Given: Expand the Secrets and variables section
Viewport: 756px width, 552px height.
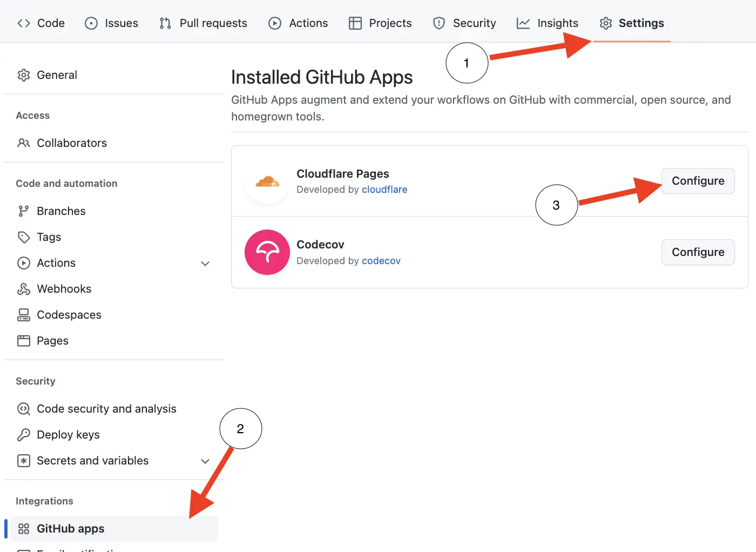Looking at the screenshot, I should pos(205,461).
